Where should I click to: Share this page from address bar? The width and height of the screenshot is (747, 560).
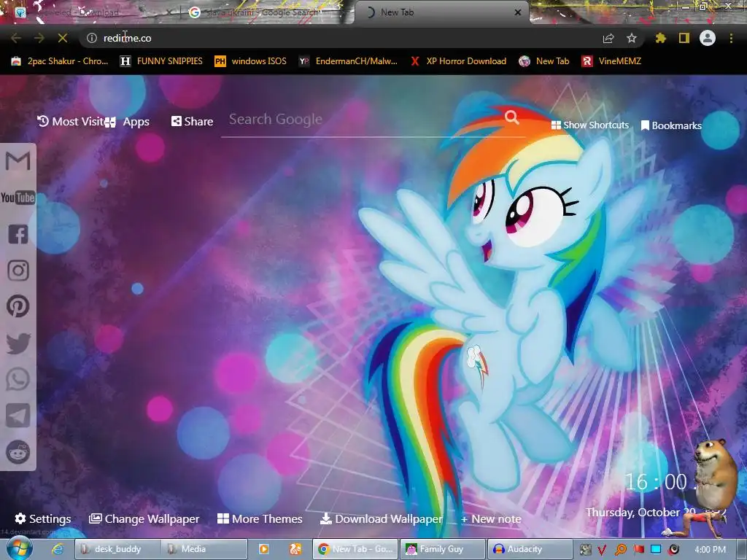point(608,38)
